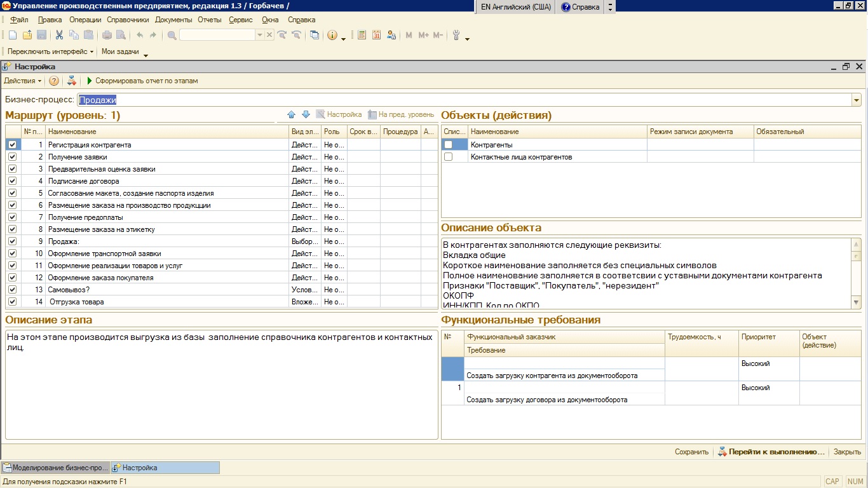Open the calculator tool icon
Viewport: 868px width, 488px height.
362,36
